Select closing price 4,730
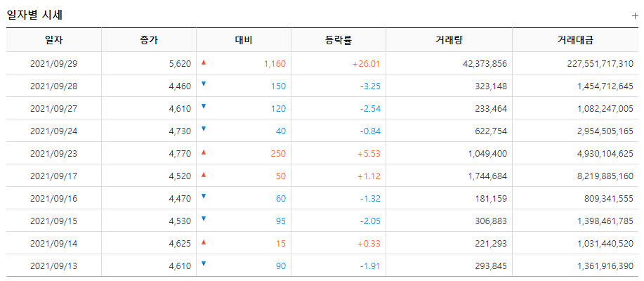 pos(180,131)
